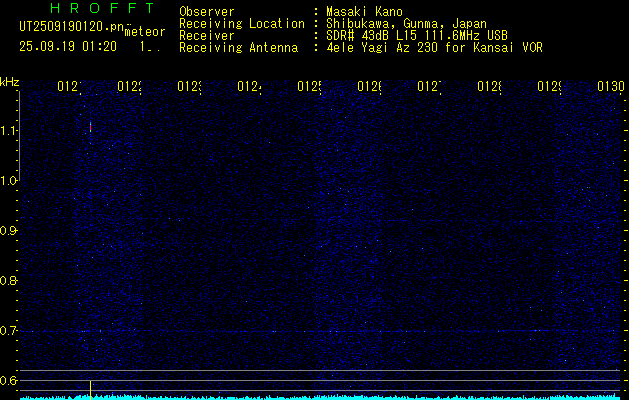Image resolution: width=629 pixels, height=400 pixels.
Task: Click the Receiving Antenna label
Action: [x=238, y=48]
